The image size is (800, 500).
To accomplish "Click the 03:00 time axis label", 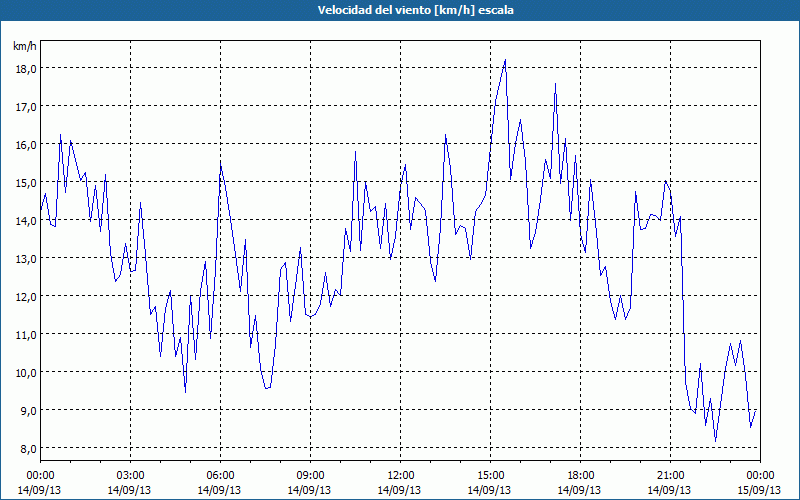I will (130, 476).
